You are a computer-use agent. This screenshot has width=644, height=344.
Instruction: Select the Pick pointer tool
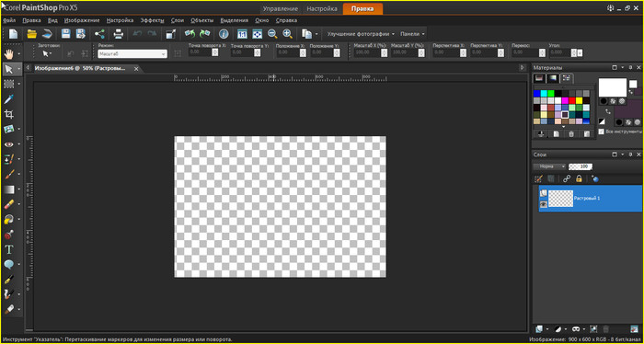[8, 69]
